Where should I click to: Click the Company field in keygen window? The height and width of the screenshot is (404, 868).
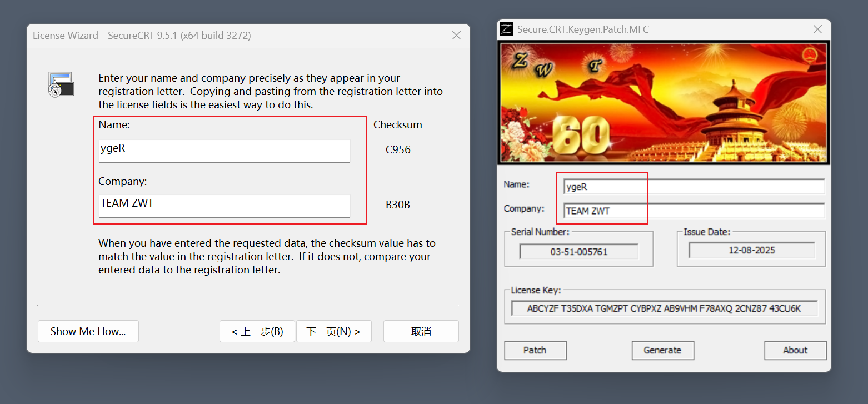tap(694, 211)
